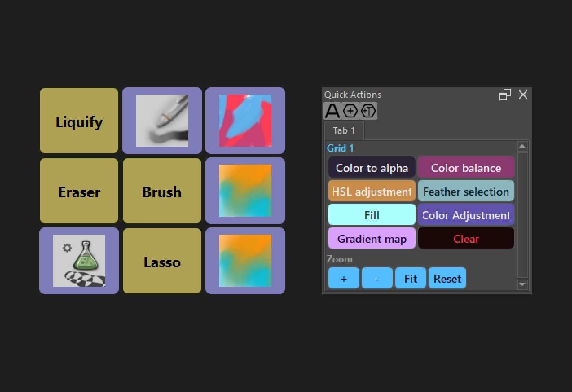This screenshot has height=392, width=572.
Task: Close the Quick Actions panel
Action: pos(523,95)
